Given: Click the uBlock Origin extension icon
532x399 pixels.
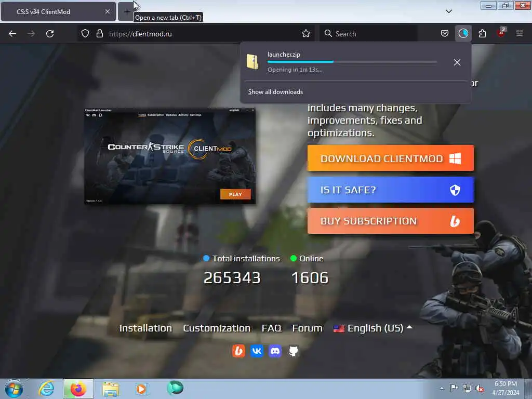Looking at the screenshot, I should pos(501,33).
